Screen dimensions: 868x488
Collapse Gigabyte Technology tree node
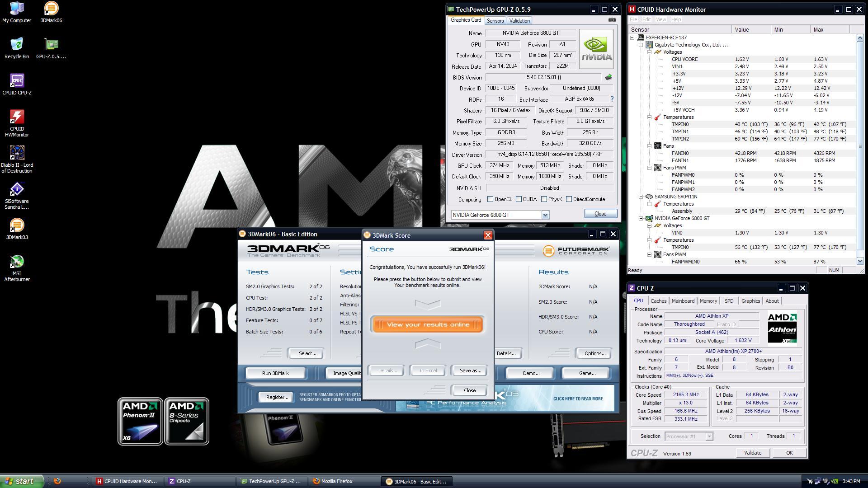[x=641, y=45]
